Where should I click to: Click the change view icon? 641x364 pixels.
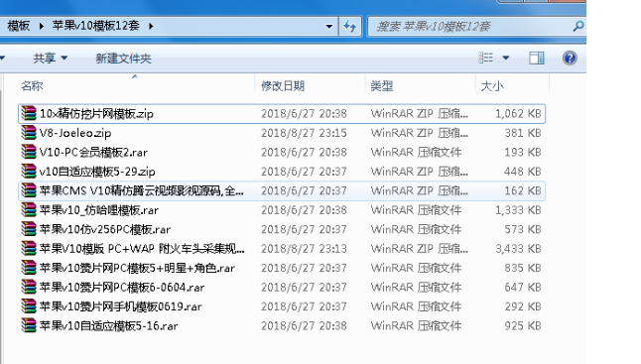[x=485, y=58]
